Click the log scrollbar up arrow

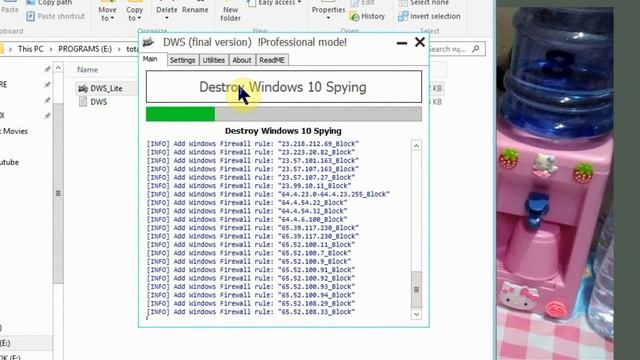click(x=416, y=146)
